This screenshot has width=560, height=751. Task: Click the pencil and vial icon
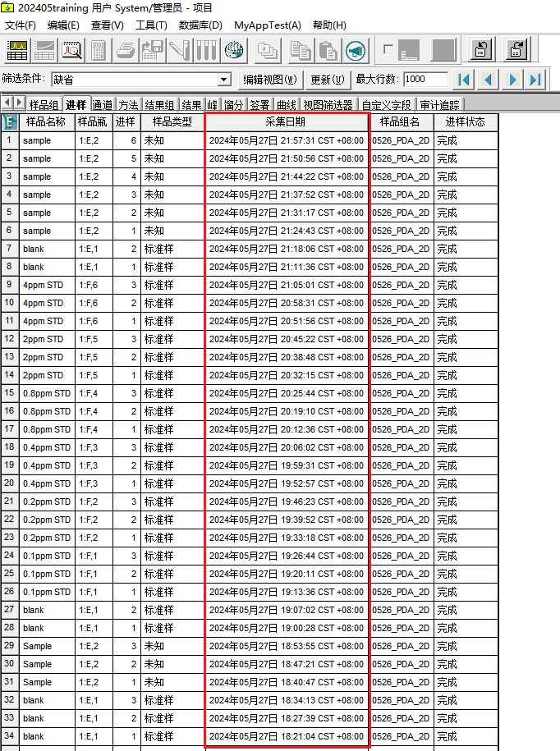pyautogui.click(x=180, y=50)
